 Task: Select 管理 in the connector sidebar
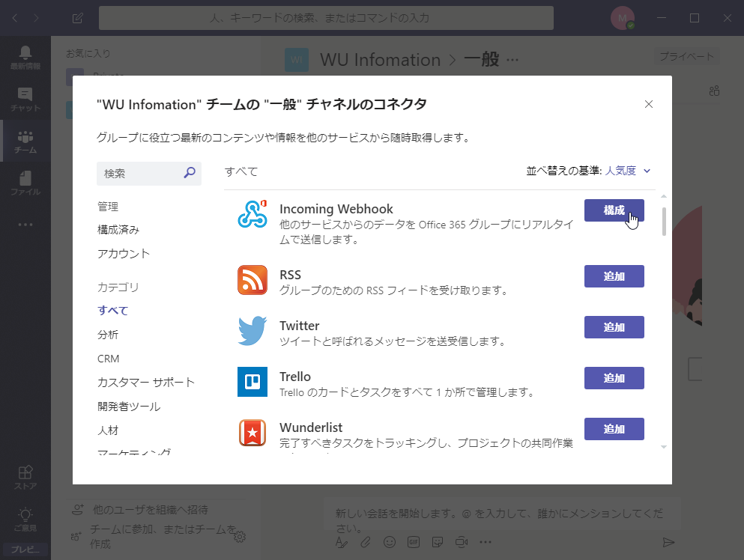point(108,207)
